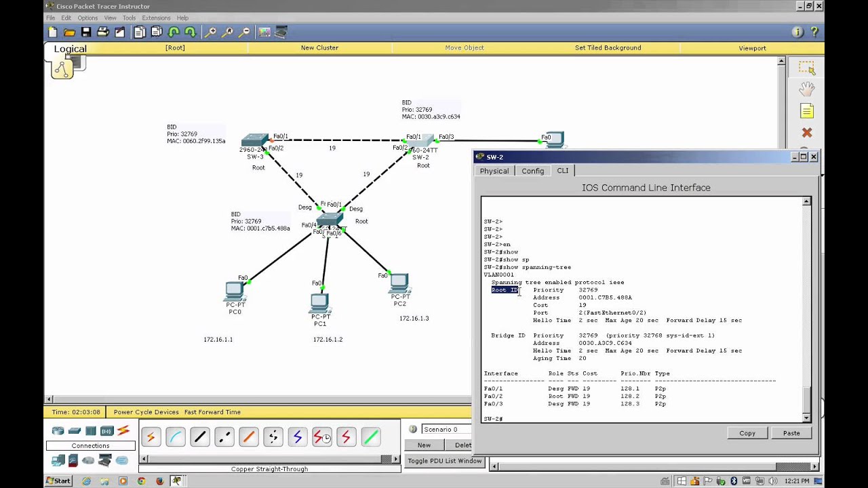Open the Tools menu
This screenshot has width=868, height=488.
[x=129, y=18]
